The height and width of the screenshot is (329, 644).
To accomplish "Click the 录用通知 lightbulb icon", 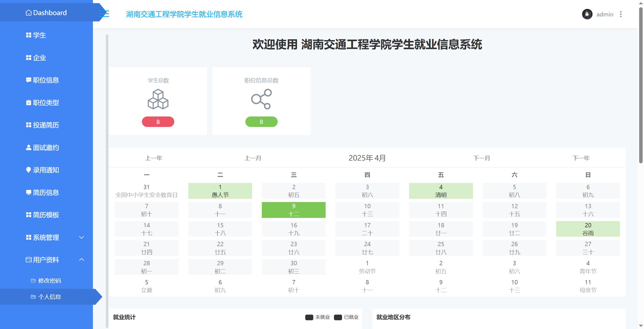I will pos(28,170).
